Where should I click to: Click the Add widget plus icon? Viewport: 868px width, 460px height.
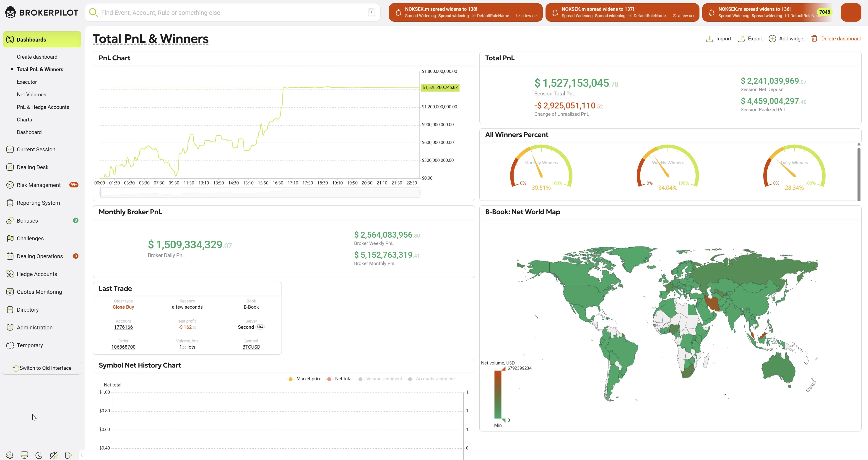click(772, 39)
